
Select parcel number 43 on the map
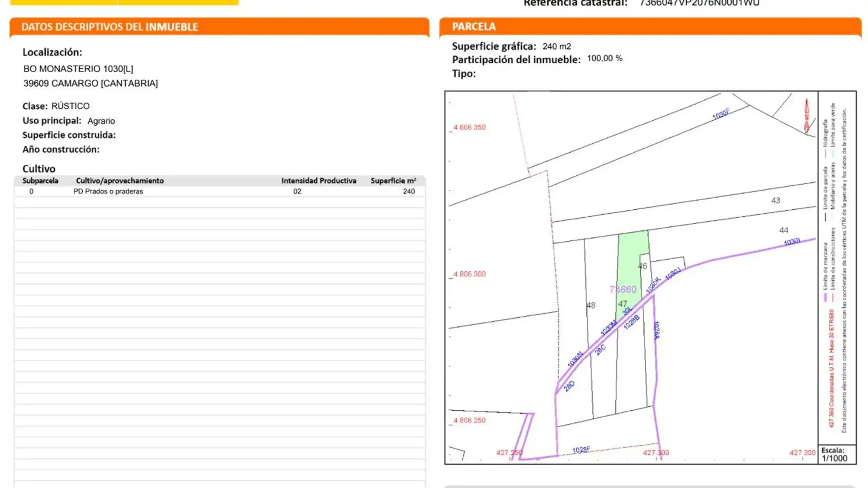775,201
